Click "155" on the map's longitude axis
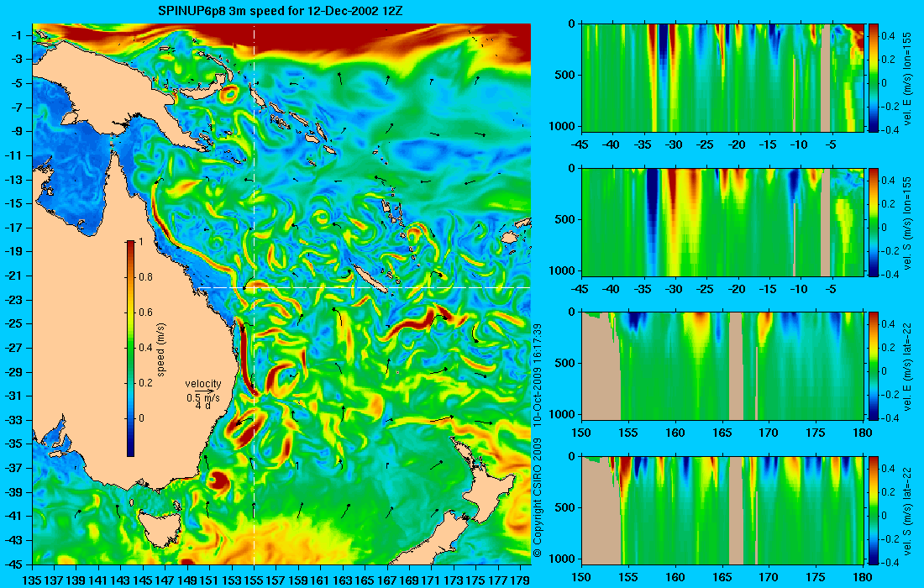Screen dimensions: 924x588 point(254,580)
